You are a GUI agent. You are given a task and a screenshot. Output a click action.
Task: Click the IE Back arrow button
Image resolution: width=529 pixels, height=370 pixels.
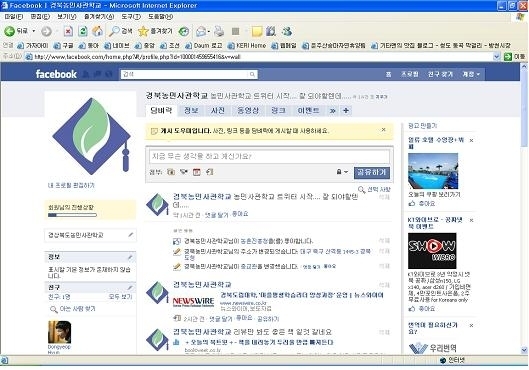(9, 31)
